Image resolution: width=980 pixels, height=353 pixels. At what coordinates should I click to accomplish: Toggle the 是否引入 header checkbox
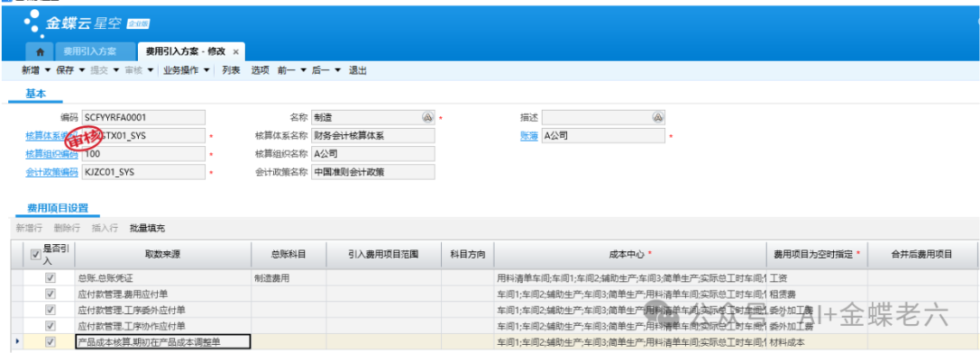click(x=35, y=255)
